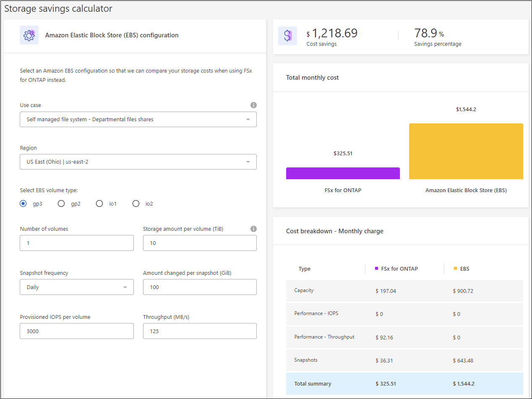Click the Amount changed per snapshot field
Viewport: 532px width, 399px height.
point(200,287)
